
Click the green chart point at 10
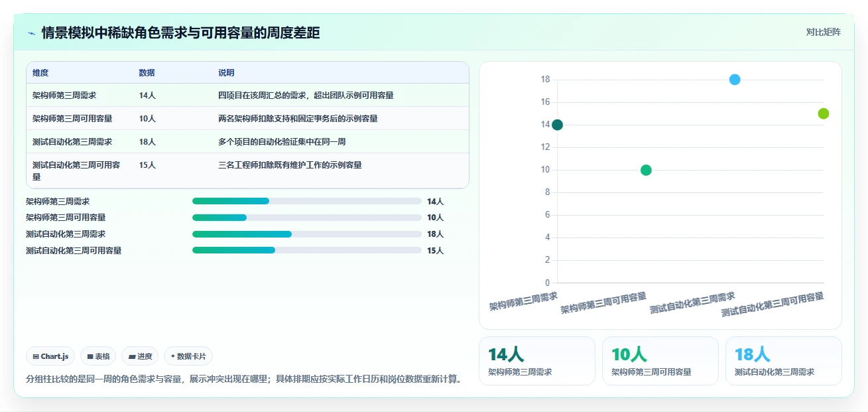(646, 170)
